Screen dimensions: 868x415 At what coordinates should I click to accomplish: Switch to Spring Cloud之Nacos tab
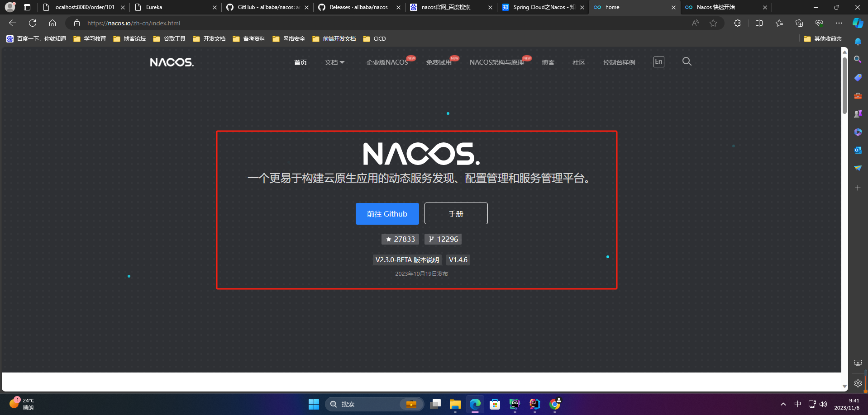543,7
